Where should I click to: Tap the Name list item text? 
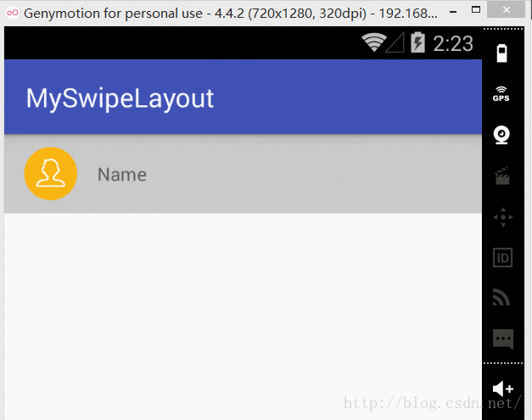tap(121, 175)
